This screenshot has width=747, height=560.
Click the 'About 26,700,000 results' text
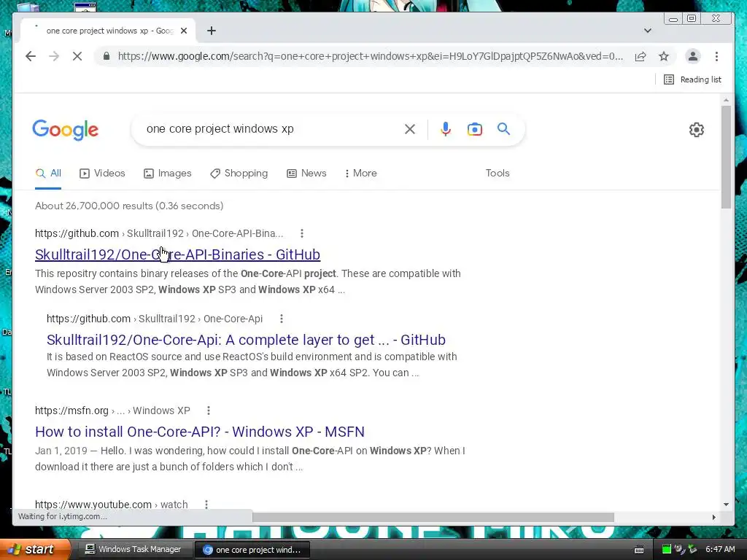click(129, 206)
